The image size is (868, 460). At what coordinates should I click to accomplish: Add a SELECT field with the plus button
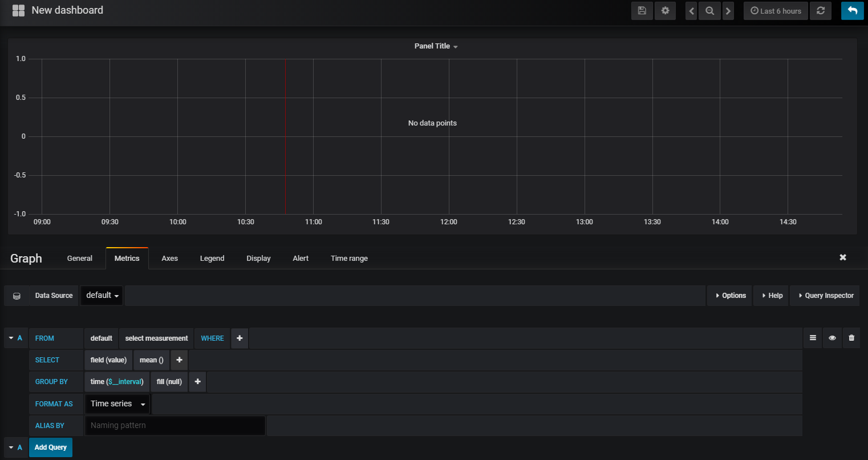click(x=179, y=360)
